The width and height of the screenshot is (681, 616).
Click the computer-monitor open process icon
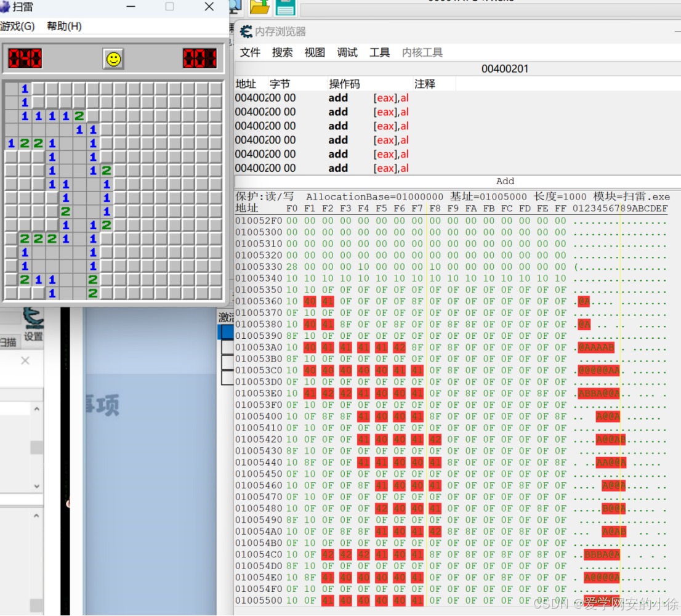[x=235, y=6]
